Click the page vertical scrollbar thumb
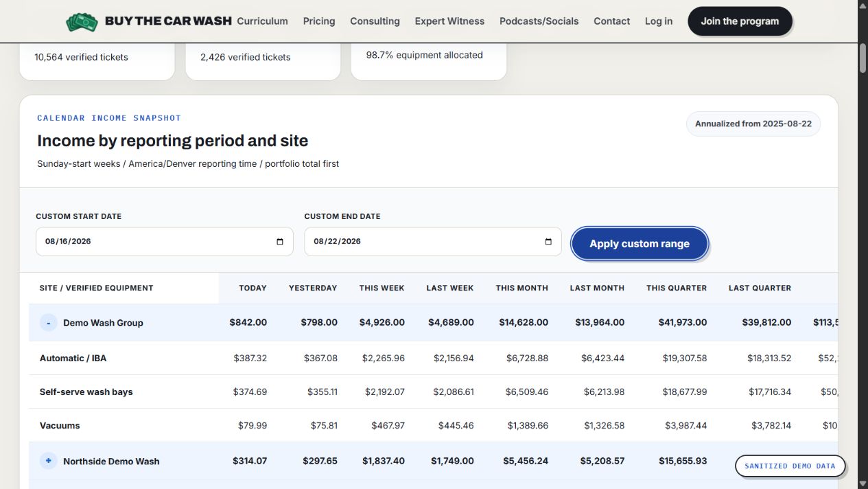Viewport: 868px width, 489px height. pos(863,58)
